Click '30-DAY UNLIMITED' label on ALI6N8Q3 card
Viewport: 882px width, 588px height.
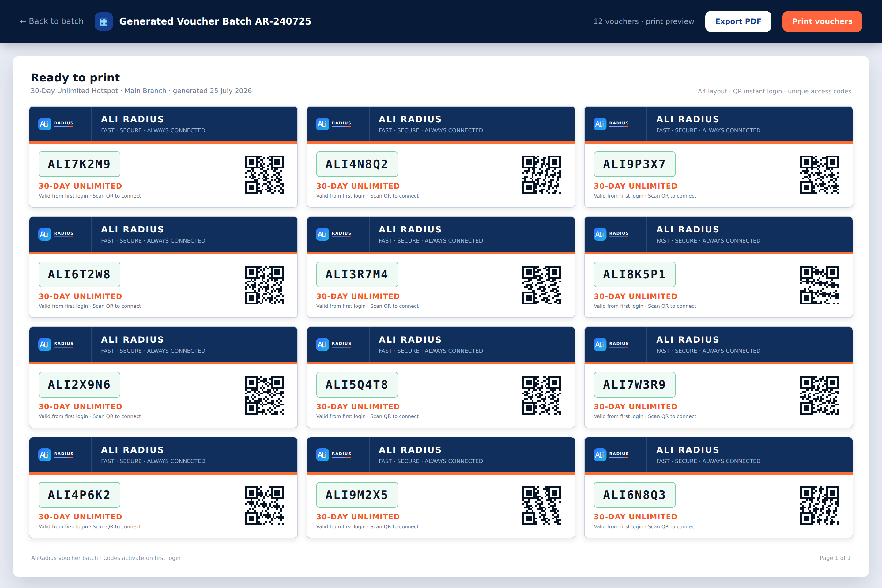click(635, 517)
